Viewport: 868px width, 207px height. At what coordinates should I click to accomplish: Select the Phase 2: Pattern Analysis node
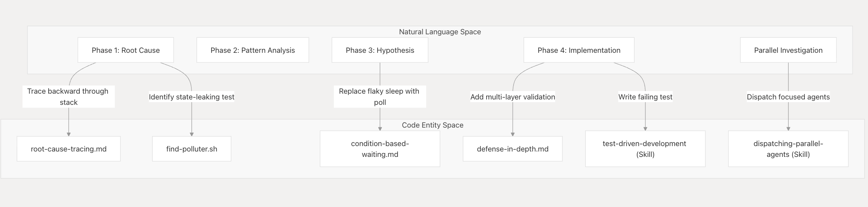[x=253, y=50]
